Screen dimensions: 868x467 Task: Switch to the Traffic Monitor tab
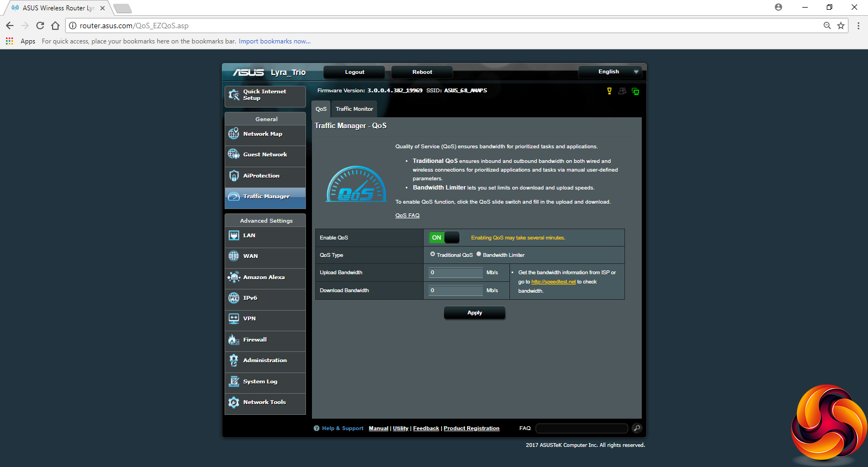(x=354, y=109)
